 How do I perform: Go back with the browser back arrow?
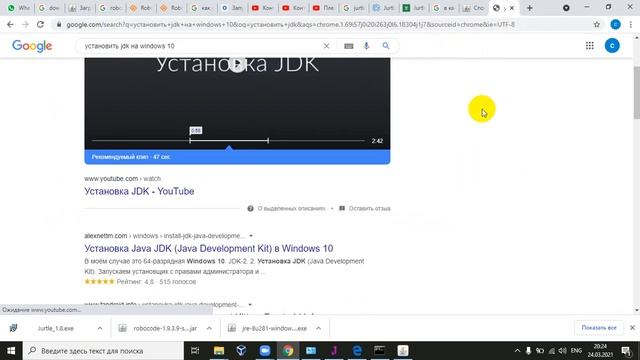[10, 24]
